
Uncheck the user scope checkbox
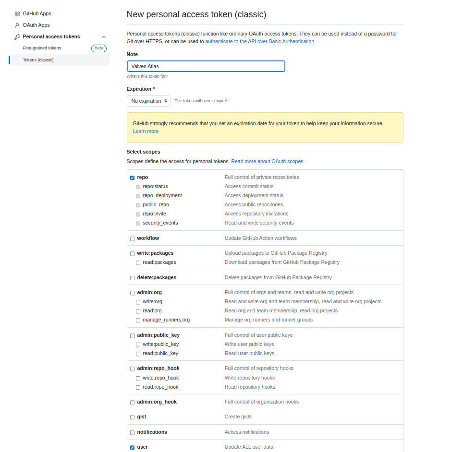tap(133, 448)
